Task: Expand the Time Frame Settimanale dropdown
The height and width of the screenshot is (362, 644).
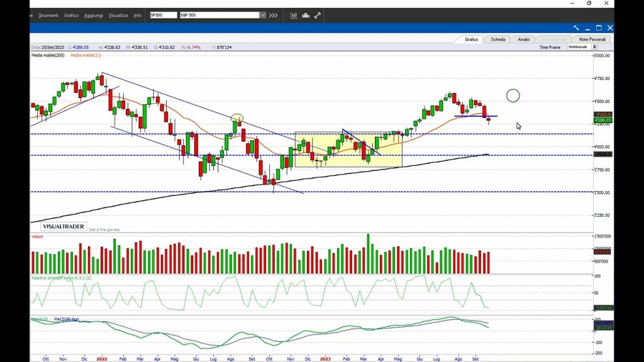Action: click(594, 47)
